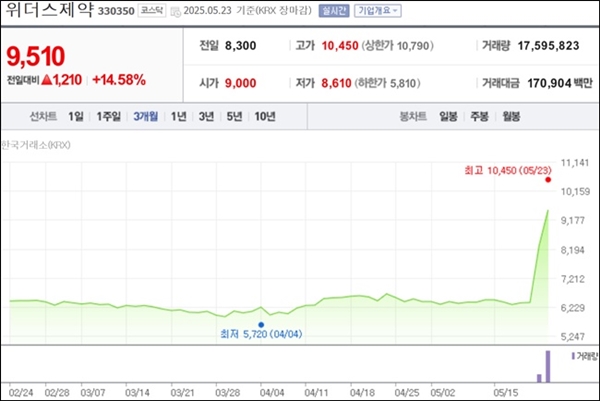This screenshot has height=401, width=600.
Task: Click the 시가 value 9,000
Action: pyautogui.click(x=240, y=83)
